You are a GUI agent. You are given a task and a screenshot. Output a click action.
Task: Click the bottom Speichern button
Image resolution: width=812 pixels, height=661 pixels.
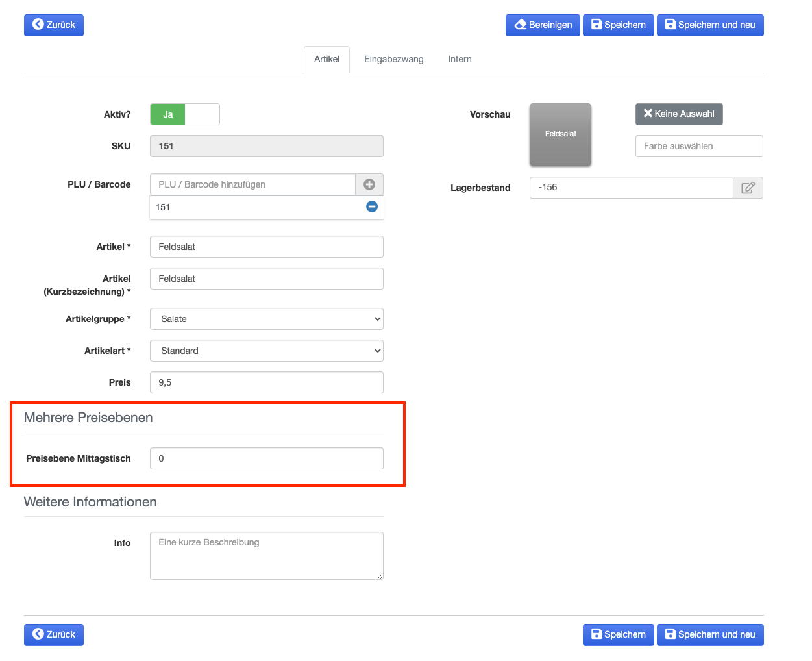click(x=618, y=634)
